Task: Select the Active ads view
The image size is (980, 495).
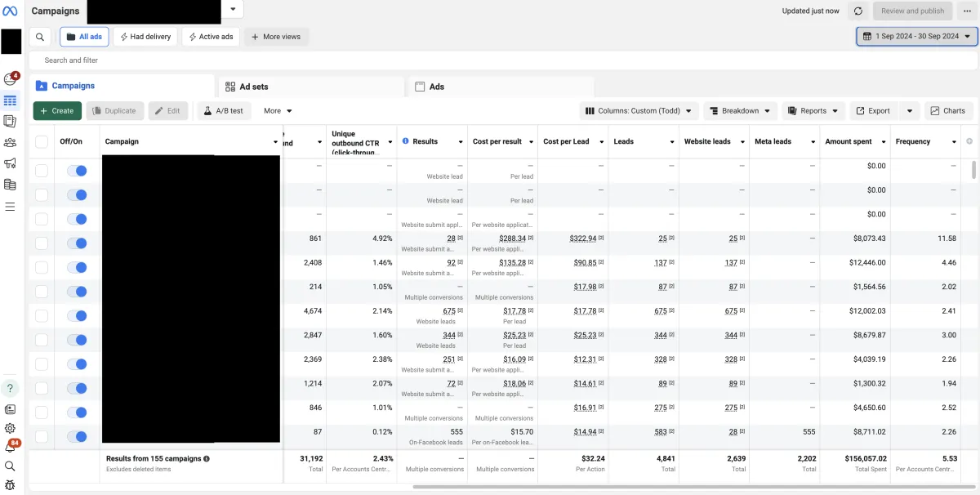Action: [211, 37]
